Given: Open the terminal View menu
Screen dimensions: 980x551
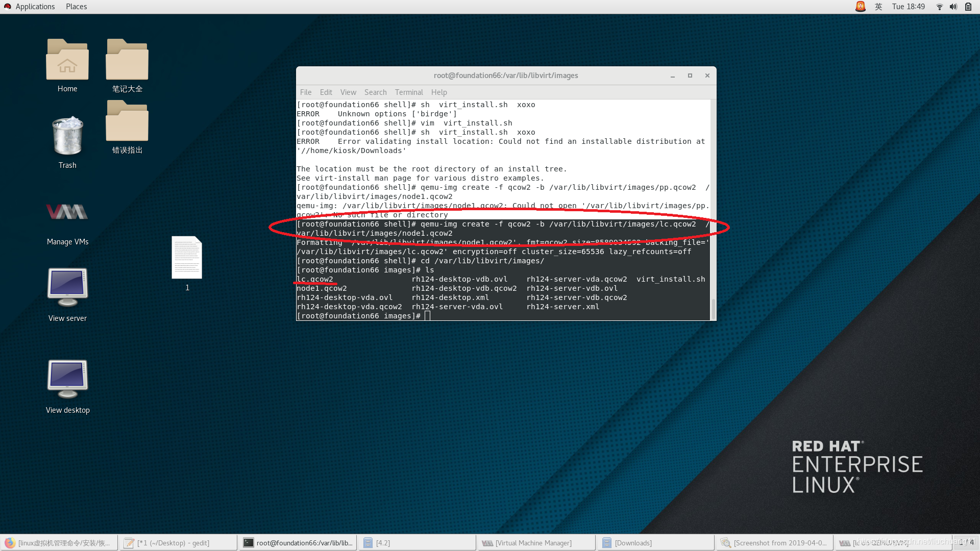Looking at the screenshot, I should click(348, 92).
